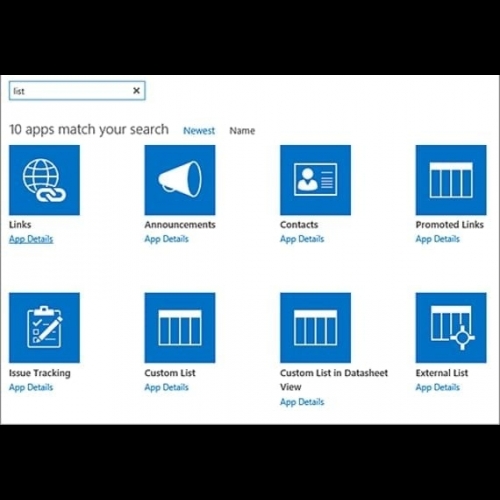View App Details for Custom List
The width and height of the screenshot is (500, 500).
(167, 387)
